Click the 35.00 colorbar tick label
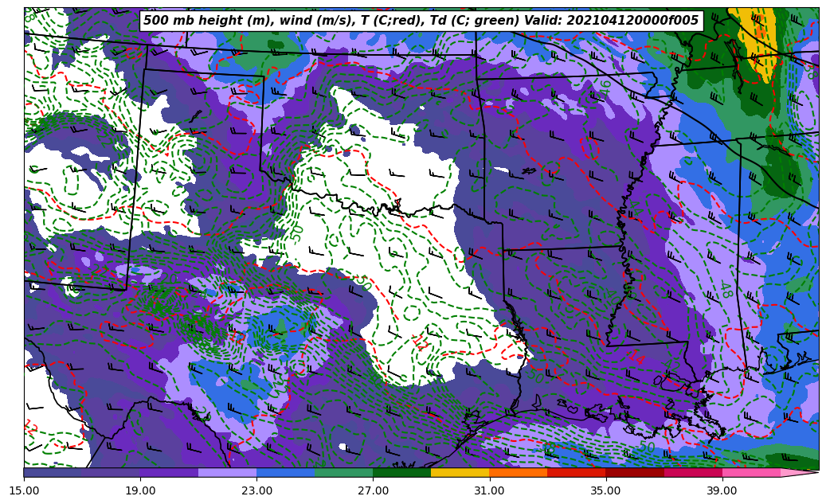 [606, 490]
